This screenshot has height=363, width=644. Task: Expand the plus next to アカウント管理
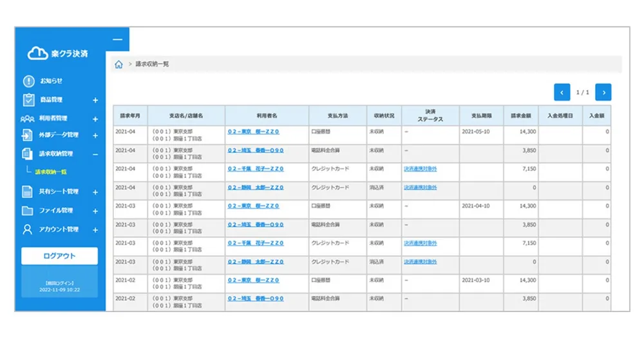click(x=95, y=230)
